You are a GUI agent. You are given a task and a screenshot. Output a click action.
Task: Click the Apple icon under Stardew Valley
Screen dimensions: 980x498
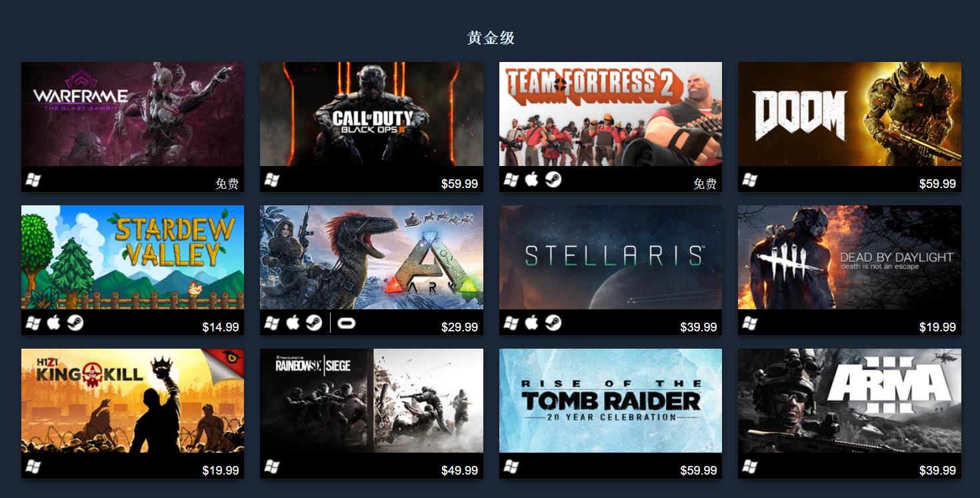53,323
